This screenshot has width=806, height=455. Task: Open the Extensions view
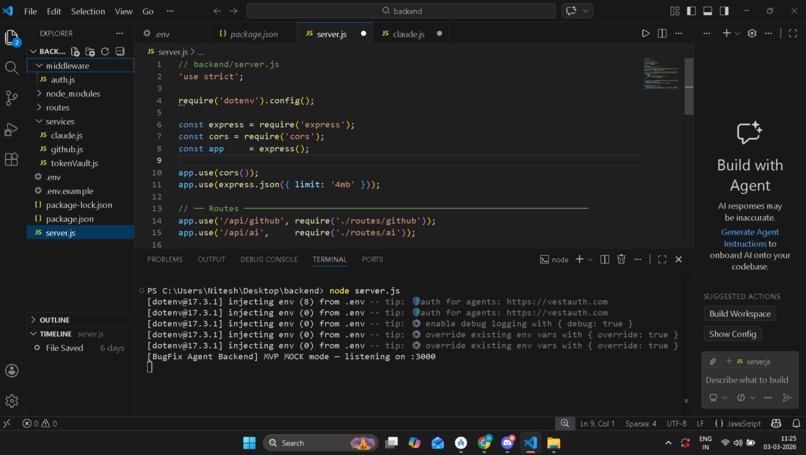(11, 159)
